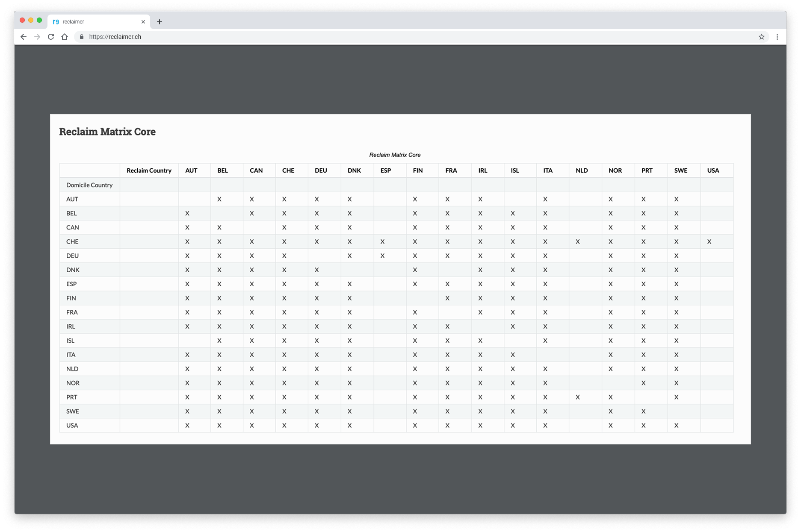Open the browser three-dot menu
801x532 pixels.
[777, 37]
